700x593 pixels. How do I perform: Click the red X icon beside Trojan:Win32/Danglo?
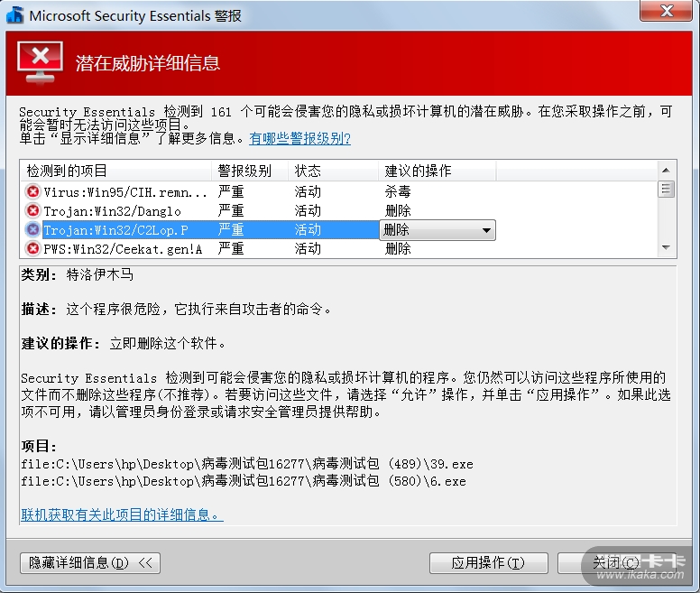[32, 210]
